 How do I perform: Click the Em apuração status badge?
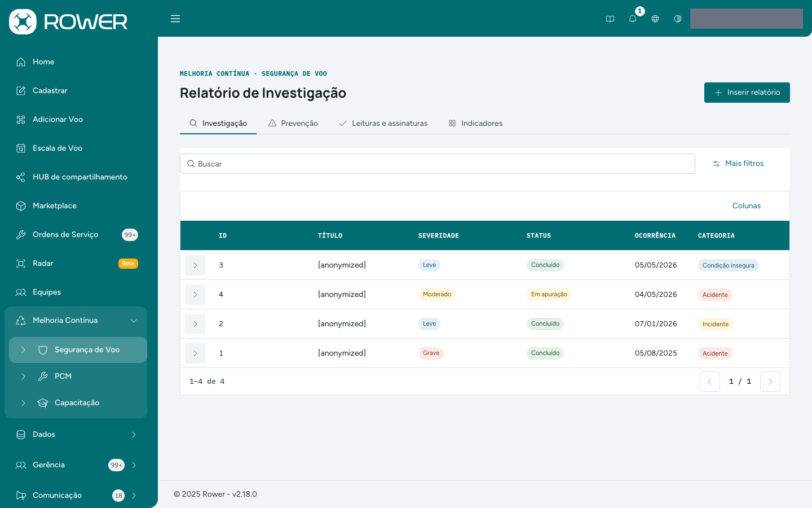click(x=549, y=295)
